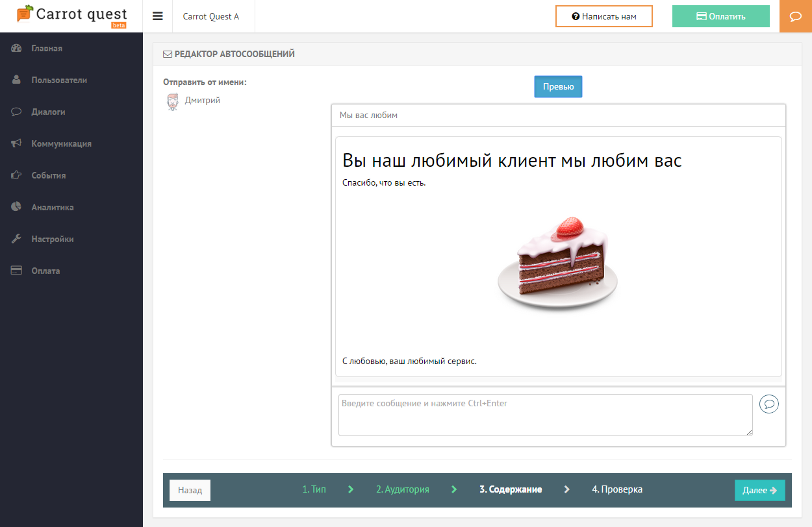This screenshot has height=527, width=812.
Task: Click chevron between Тип and Аудитория steps
Action: (351, 489)
